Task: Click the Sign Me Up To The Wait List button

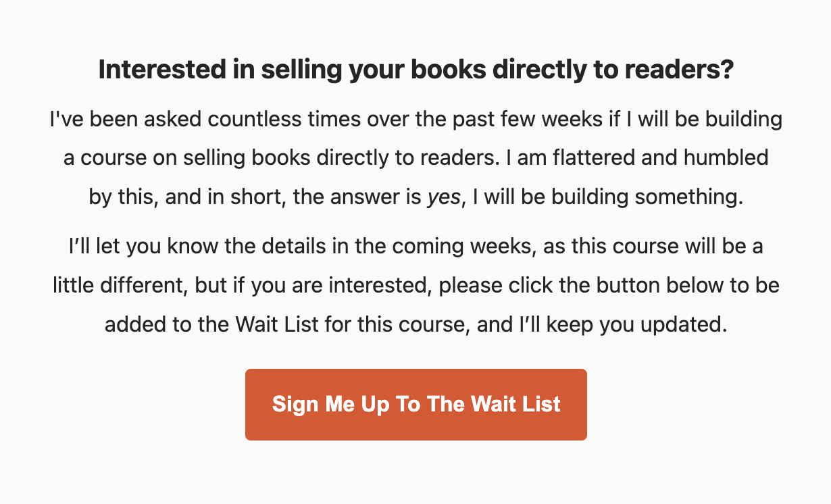Action: 415,404
